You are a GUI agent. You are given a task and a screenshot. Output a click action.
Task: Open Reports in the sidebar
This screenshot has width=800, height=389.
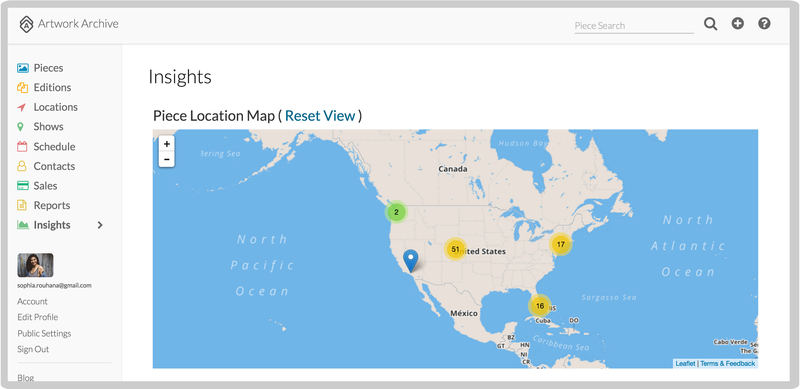(x=52, y=205)
